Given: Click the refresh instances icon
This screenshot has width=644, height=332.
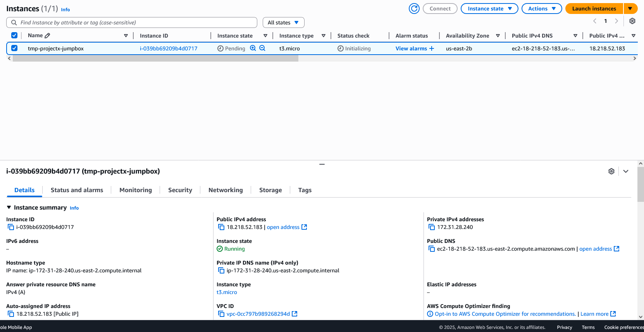Looking at the screenshot, I should pos(414,9).
